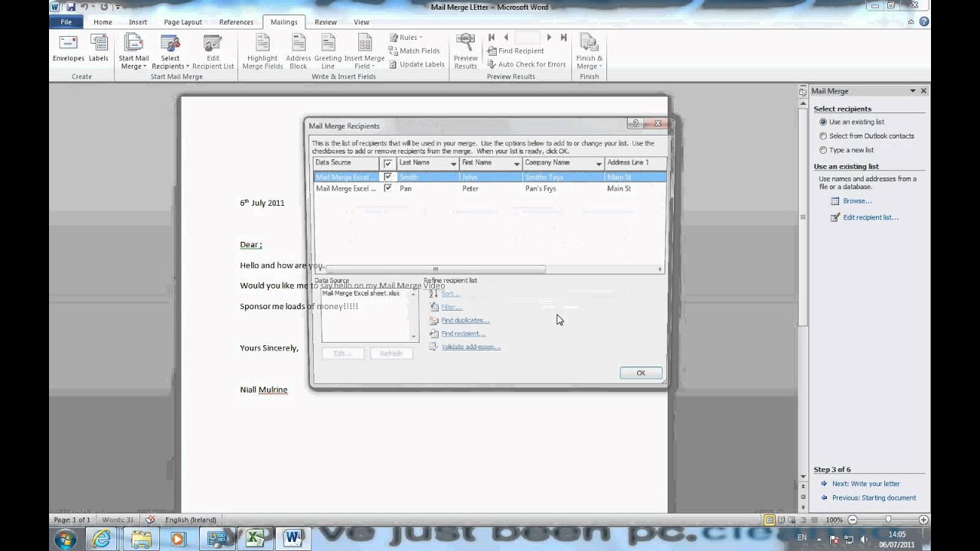Click the Validate addresses... link
980x551 pixels.
(x=471, y=347)
